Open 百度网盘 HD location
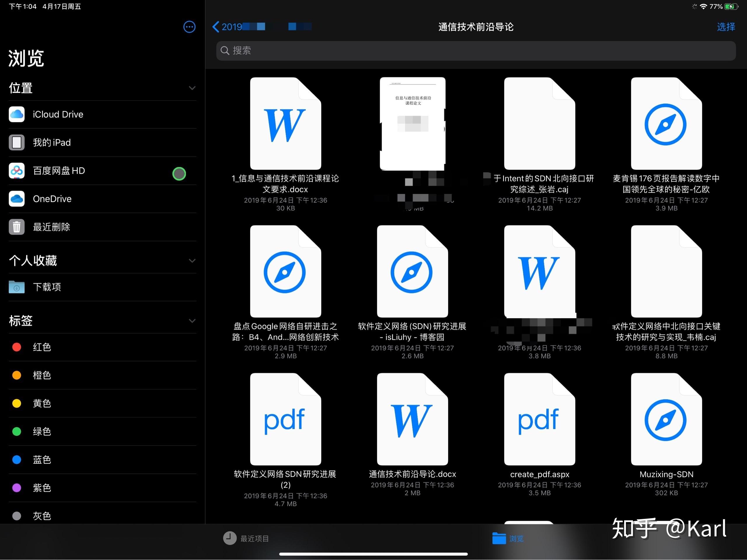Viewport: 747px width, 560px height. coord(102,171)
